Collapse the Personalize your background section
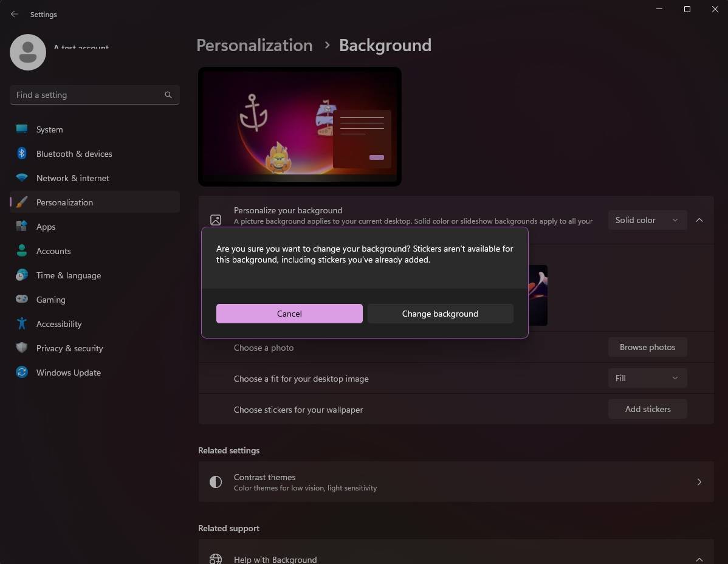Viewport: 728px width, 564px height. pos(699,220)
